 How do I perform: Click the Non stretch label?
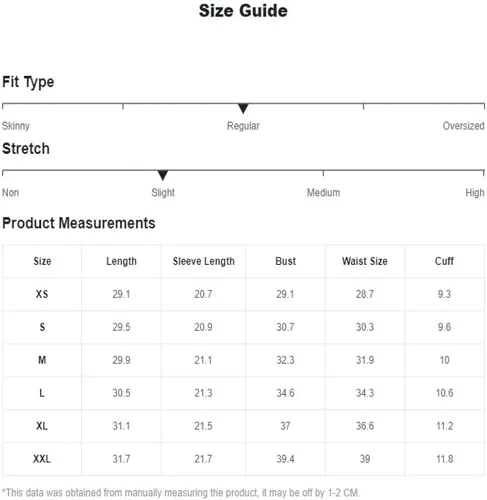click(10, 193)
